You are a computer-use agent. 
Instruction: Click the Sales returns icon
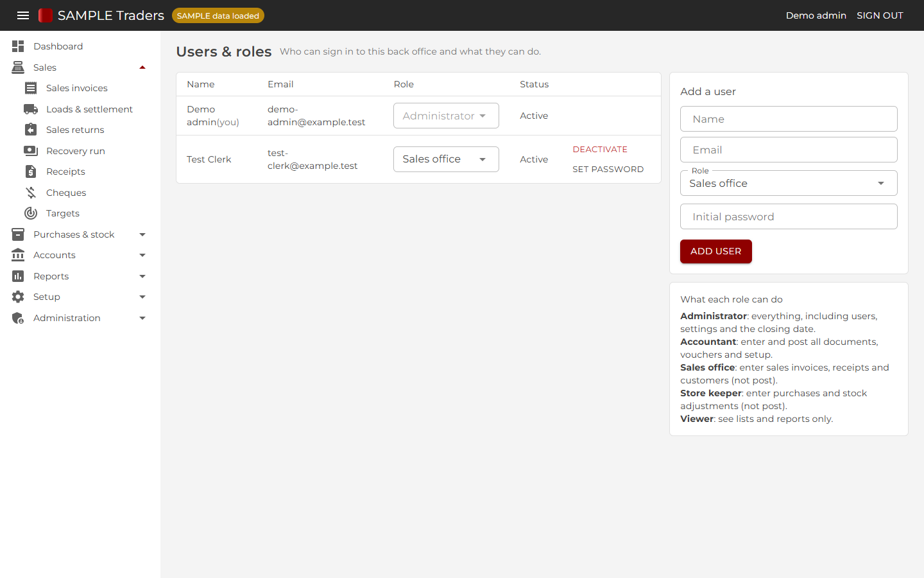click(31, 130)
